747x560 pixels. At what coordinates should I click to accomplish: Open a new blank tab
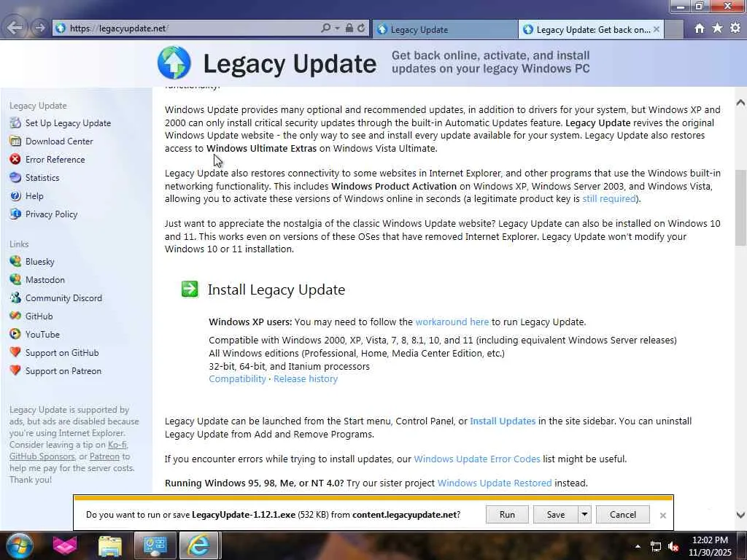673,29
